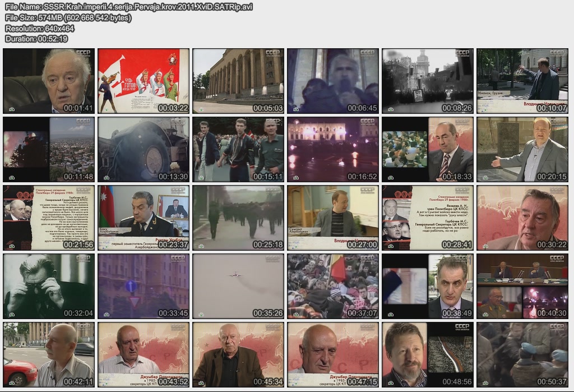
Task: Open the black-and-white frame at 00:32:04
Action: pyautogui.click(x=49, y=286)
